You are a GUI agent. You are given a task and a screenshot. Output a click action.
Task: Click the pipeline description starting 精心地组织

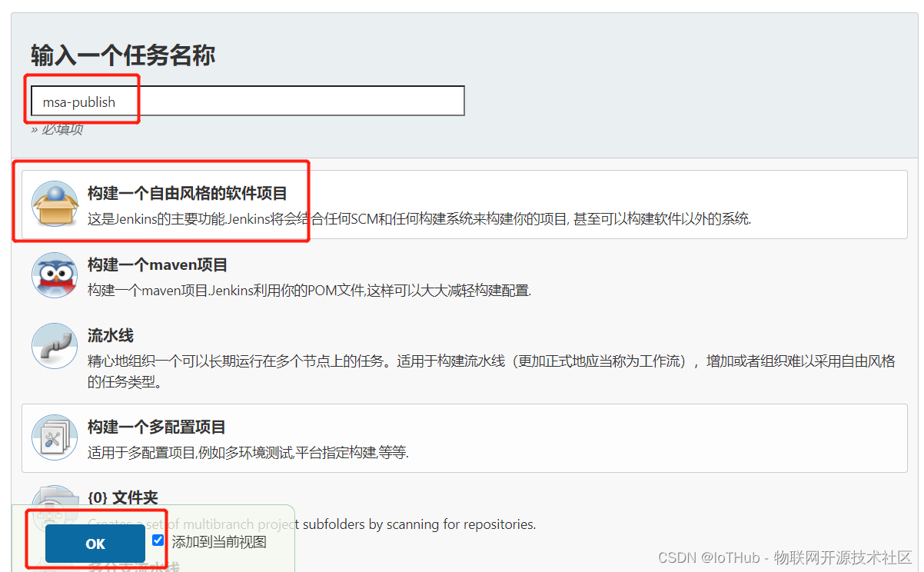click(x=492, y=371)
